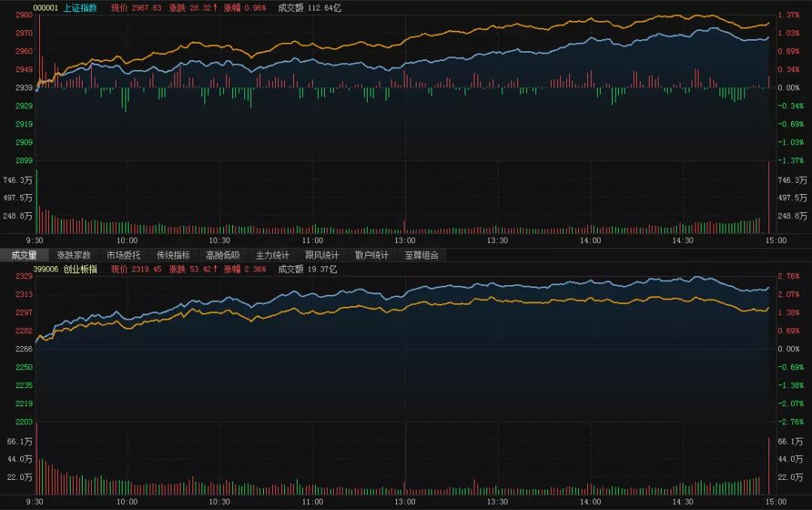Click the 10:30 marker on the lower time axis
Image resolution: width=812 pixels, height=510 pixels.
[220, 502]
